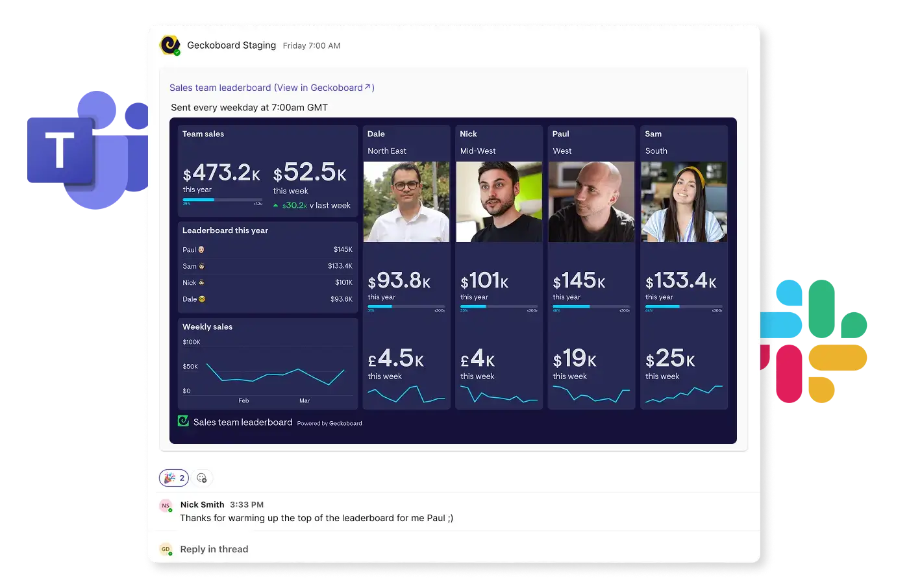Click Dale's this year progress bar
Image resolution: width=909 pixels, height=588 pixels.
[x=406, y=306]
